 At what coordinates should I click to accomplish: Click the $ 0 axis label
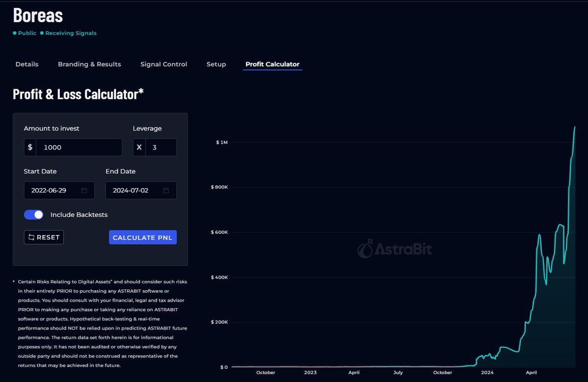pyautogui.click(x=223, y=367)
